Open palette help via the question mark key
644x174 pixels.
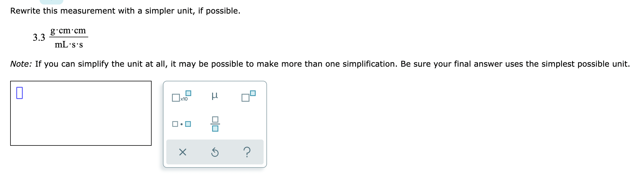[x=247, y=153]
